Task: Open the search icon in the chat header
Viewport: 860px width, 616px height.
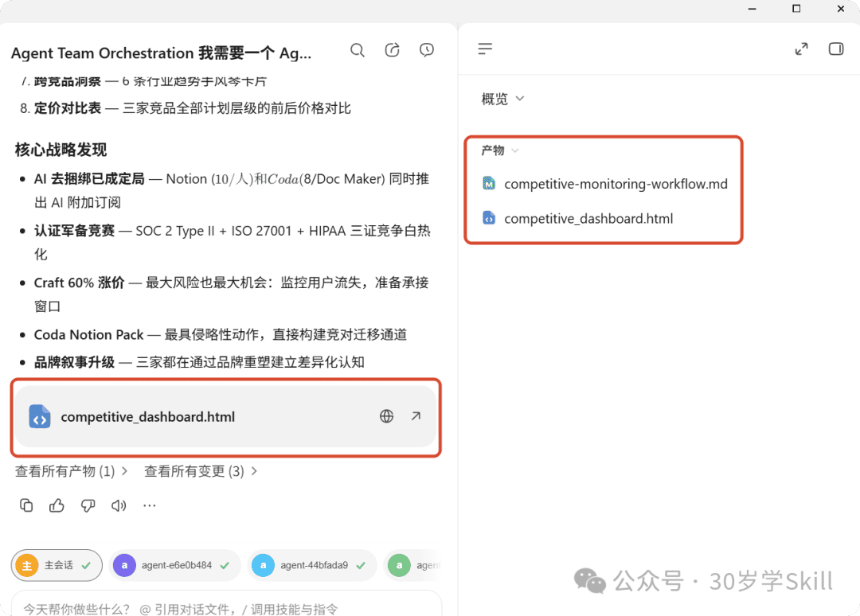Action: click(357, 50)
